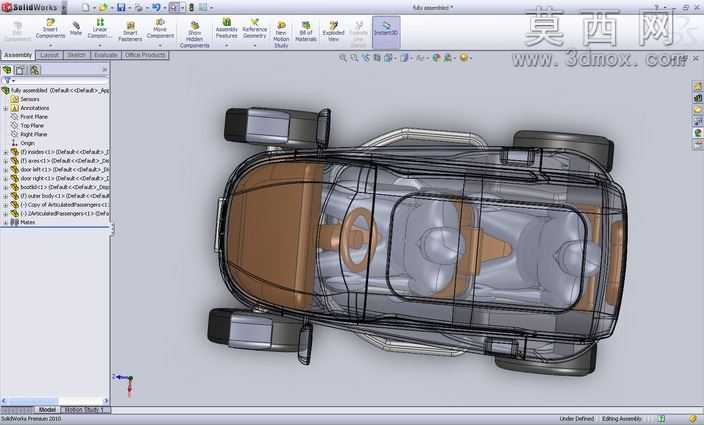Expand the Mates folder
This screenshot has height=425, width=704.
(6, 222)
